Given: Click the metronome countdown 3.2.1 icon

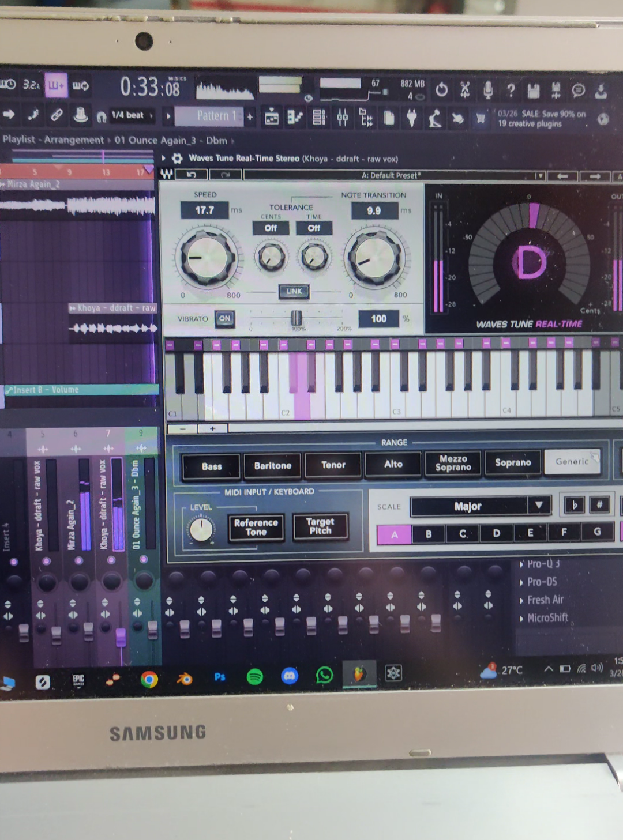Looking at the screenshot, I should coord(31,85).
